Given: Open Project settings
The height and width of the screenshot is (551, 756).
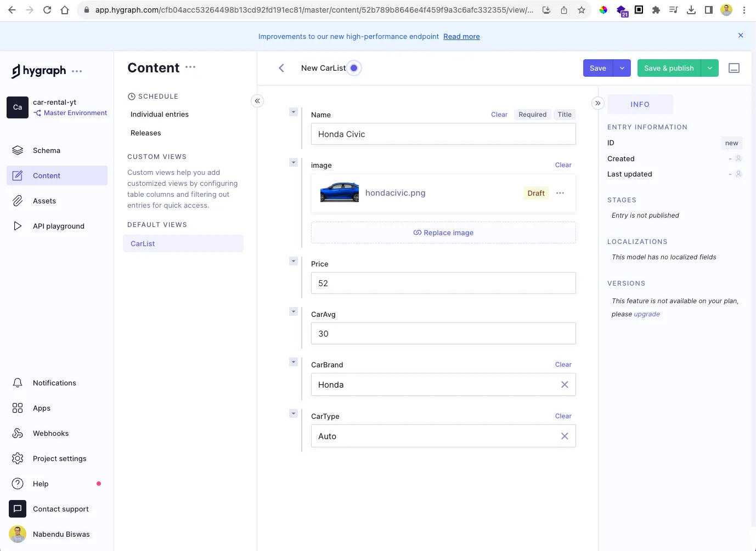Looking at the screenshot, I should [x=57, y=458].
